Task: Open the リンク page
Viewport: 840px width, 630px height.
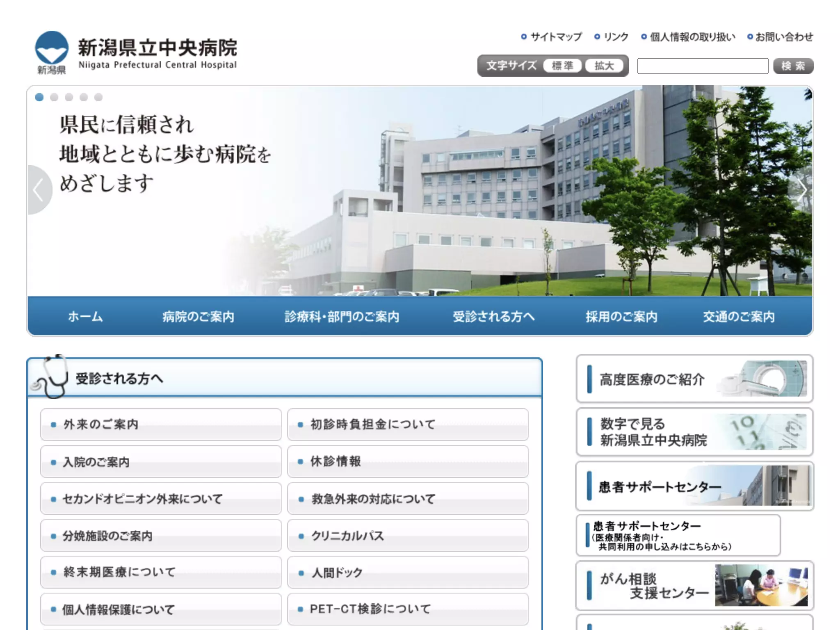Action: pos(612,37)
